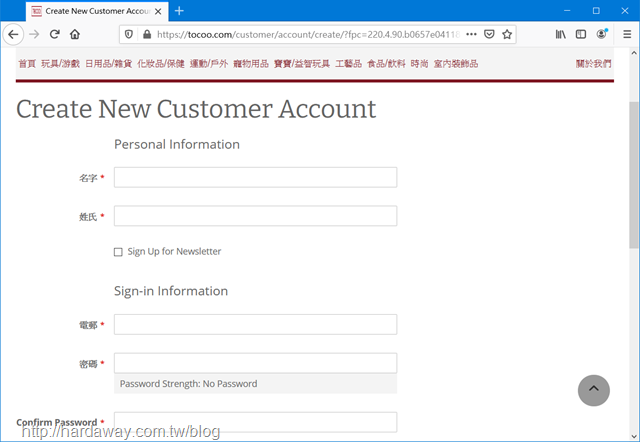Click the padlock site security icon
Image resolution: width=640 pixels, height=442 pixels.
click(x=147, y=34)
